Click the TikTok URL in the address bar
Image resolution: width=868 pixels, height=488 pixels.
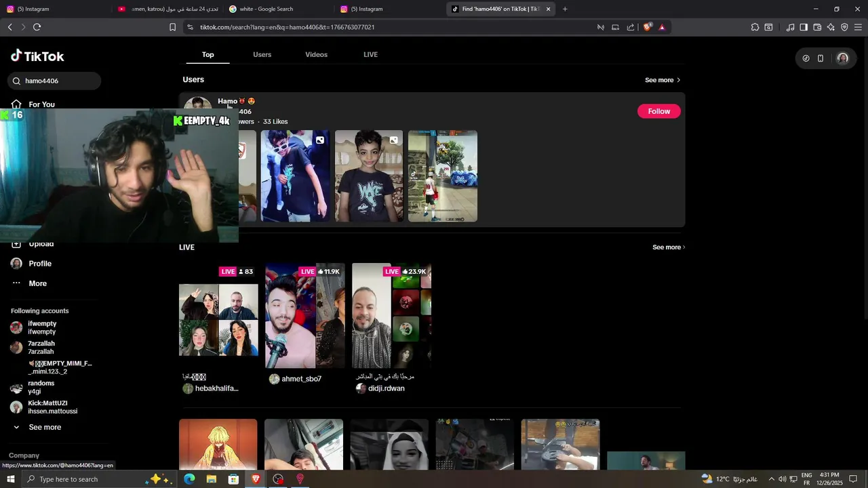pos(288,27)
